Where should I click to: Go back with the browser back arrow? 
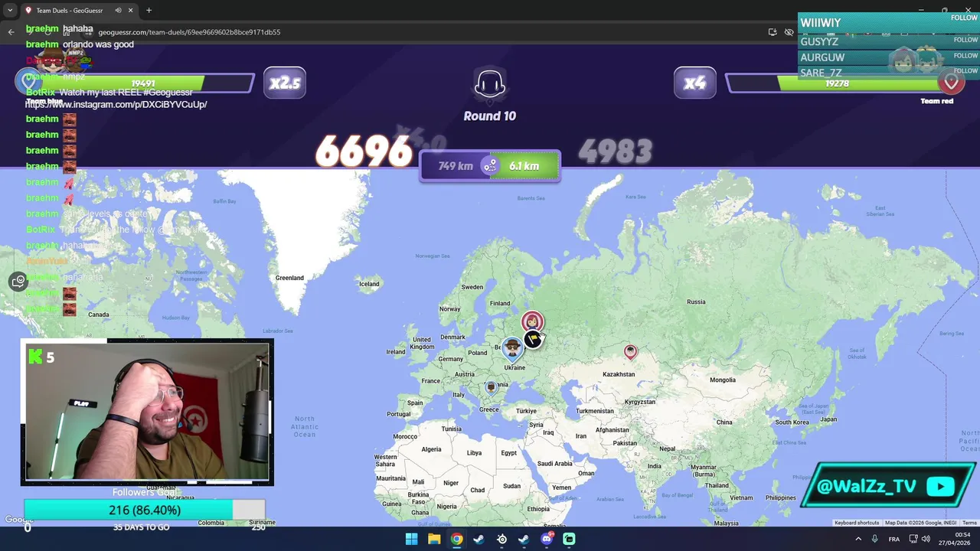pyautogui.click(x=11, y=32)
